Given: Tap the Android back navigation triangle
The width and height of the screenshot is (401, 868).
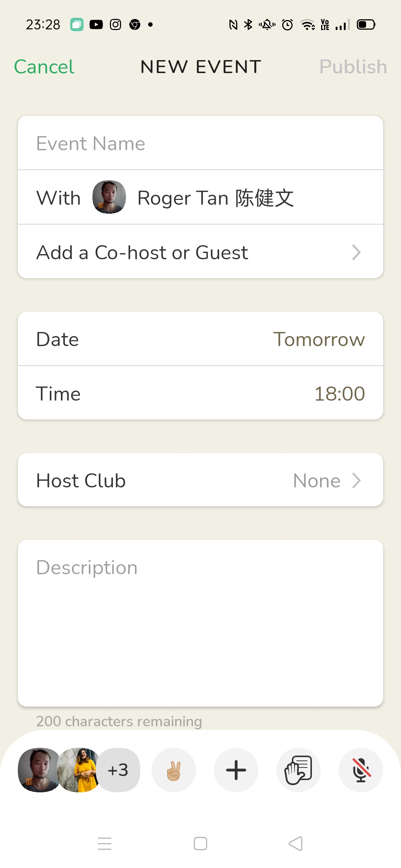Looking at the screenshot, I should pos(296,844).
